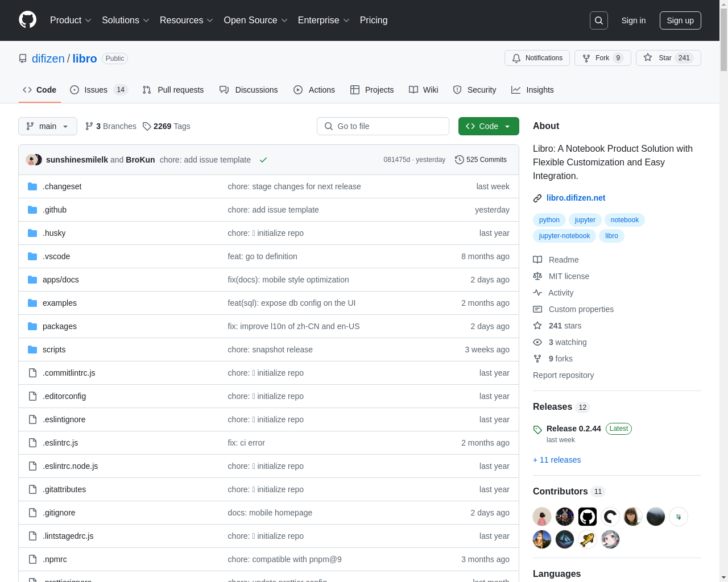View the 2269 Tags link

click(167, 126)
